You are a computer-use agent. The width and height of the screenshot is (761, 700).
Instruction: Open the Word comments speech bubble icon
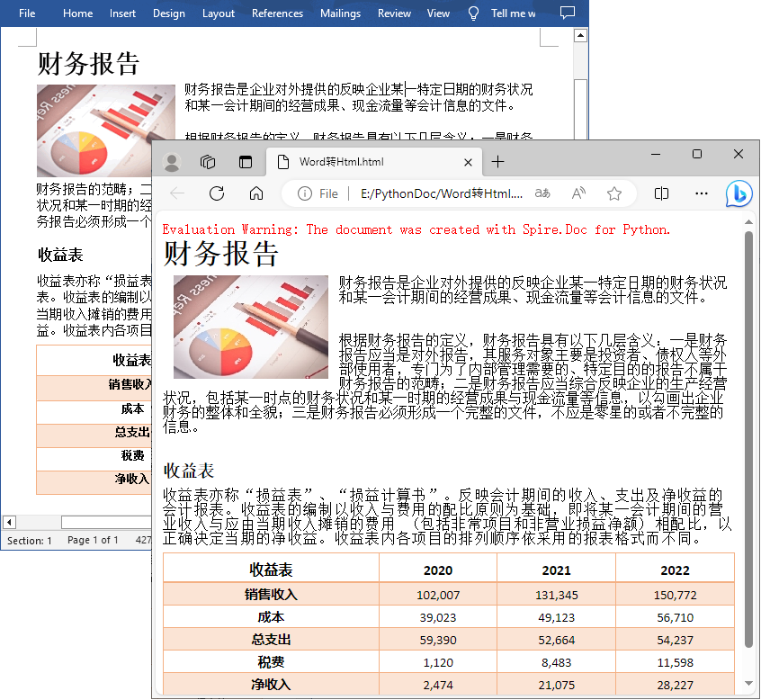click(568, 13)
